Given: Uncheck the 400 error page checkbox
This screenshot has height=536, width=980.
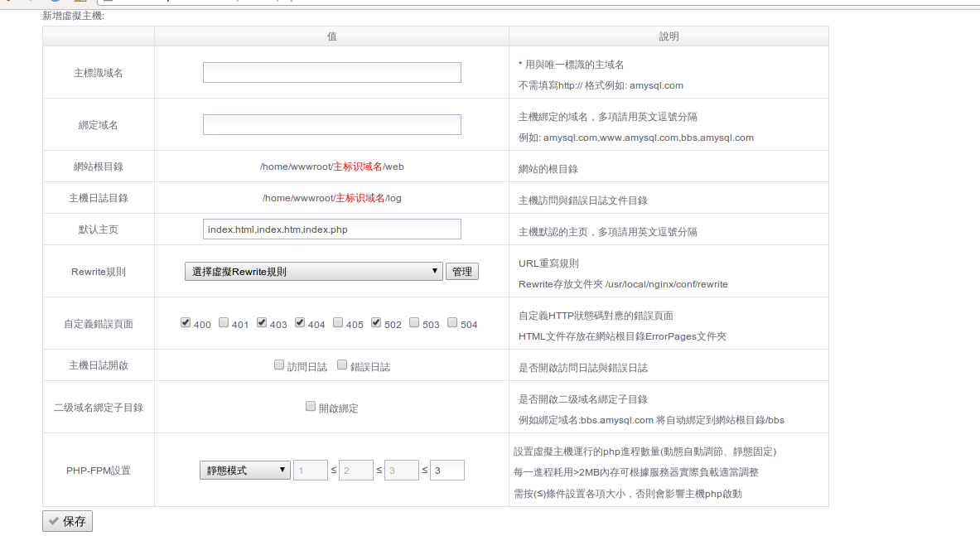Looking at the screenshot, I should pyautogui.click(x=186, y=323).
